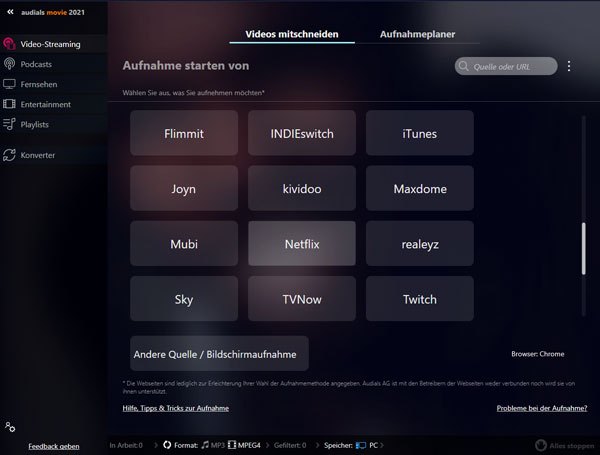The width and height of the screenshot is (600, 455).
Task: Open the Video-Streaming section icon
Action: 9,44
